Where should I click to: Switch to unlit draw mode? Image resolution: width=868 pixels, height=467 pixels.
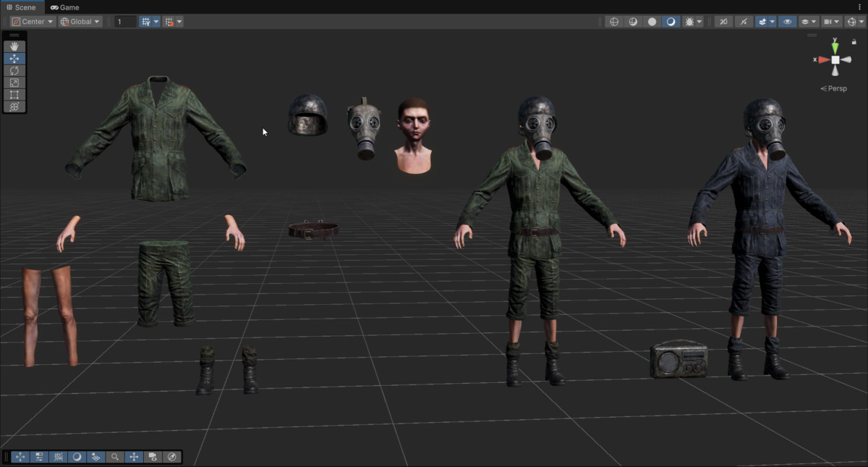[x=652, y=22]
